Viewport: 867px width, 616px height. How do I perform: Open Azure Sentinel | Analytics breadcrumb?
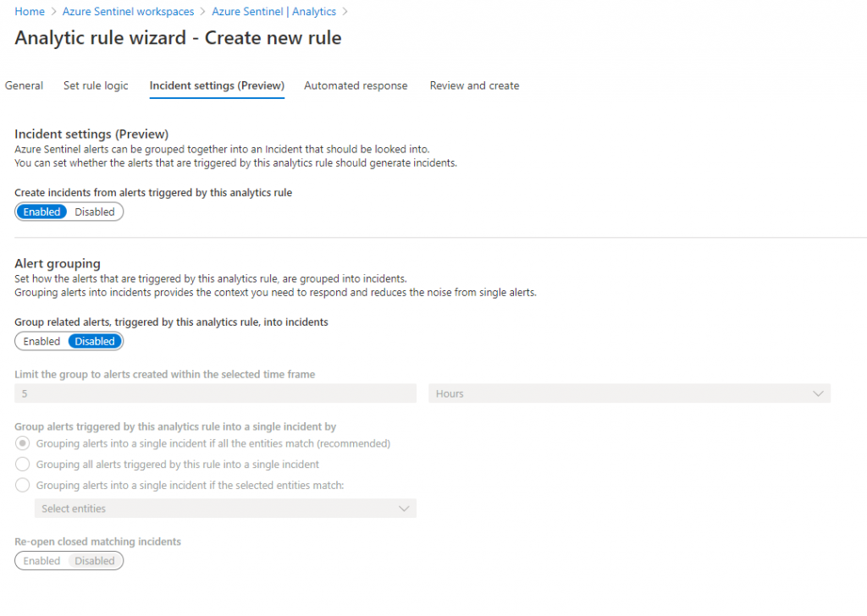(273, 11)
